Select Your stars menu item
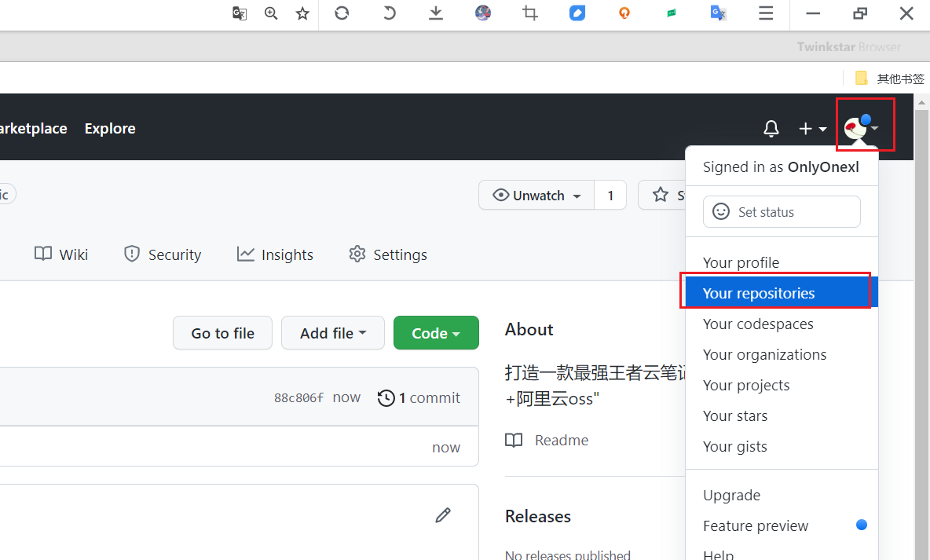The height and width of the screenshot is (560, 930). point(782,415)
